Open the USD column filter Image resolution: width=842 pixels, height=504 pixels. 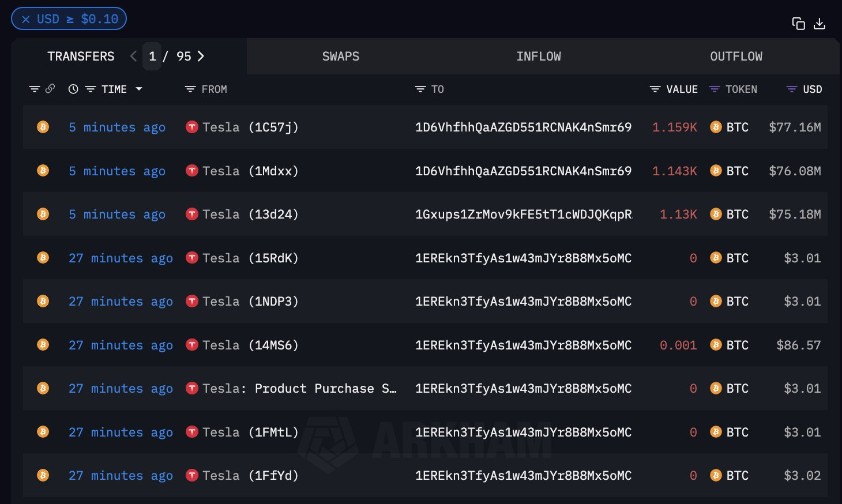pos(792,89)
